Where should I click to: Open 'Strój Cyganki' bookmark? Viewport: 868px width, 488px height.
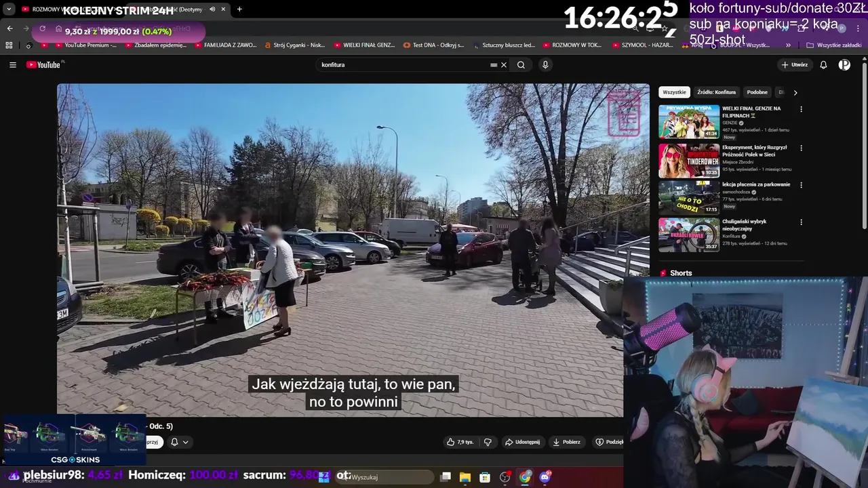point(294,45)
